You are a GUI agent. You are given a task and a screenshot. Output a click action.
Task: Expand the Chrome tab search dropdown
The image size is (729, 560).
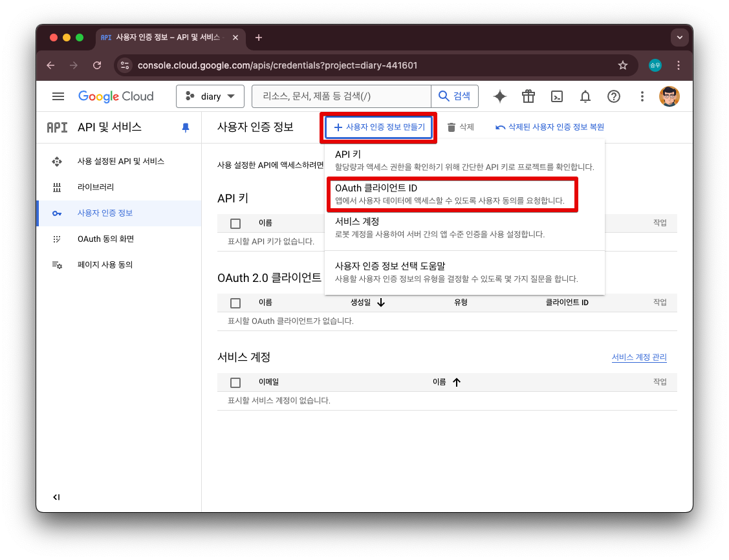tap(679, 38)
